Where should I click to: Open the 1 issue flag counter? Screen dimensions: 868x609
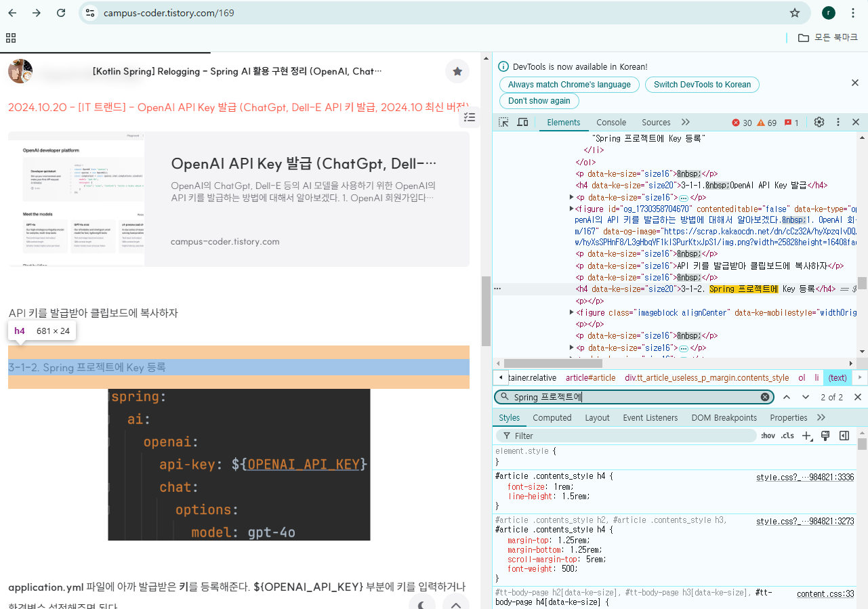tap(791, 123)
